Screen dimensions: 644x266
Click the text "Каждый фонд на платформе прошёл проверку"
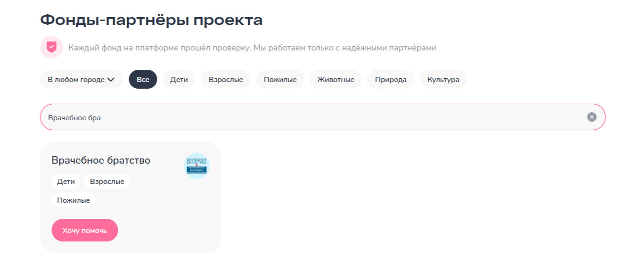point(160,48)
